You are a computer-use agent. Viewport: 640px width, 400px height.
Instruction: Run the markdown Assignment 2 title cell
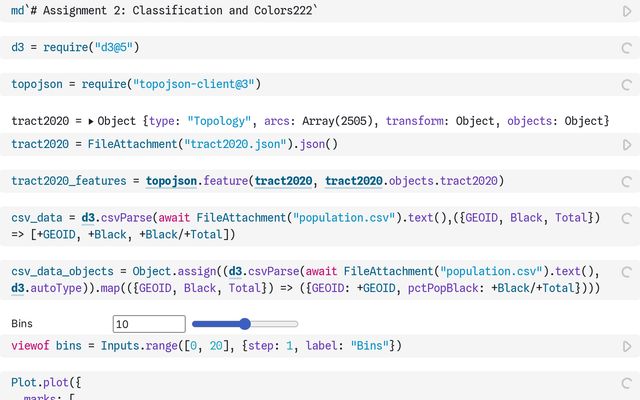[627, 11]
